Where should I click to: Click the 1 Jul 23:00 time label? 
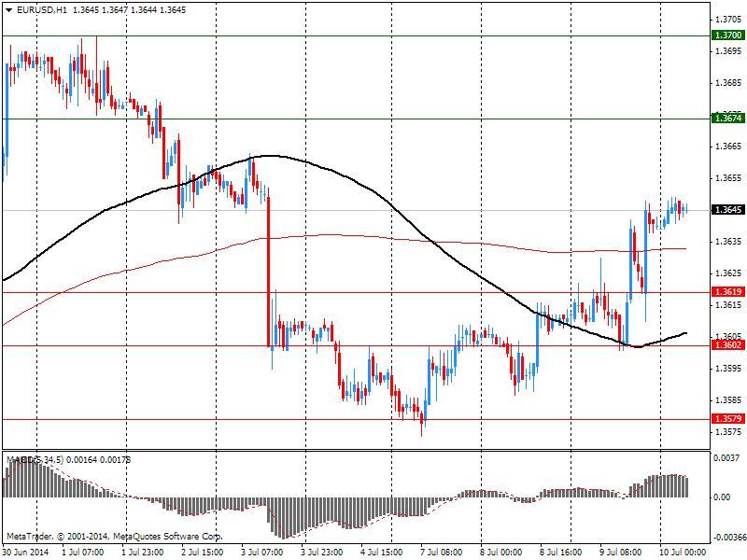click(x=143, y=552)
